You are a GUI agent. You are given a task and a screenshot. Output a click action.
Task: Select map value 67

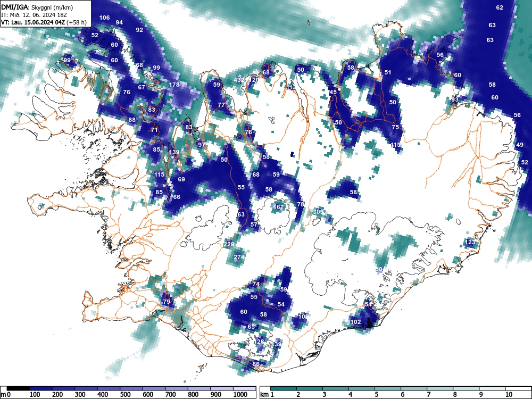pyautogui.click(x=142, y=87)
